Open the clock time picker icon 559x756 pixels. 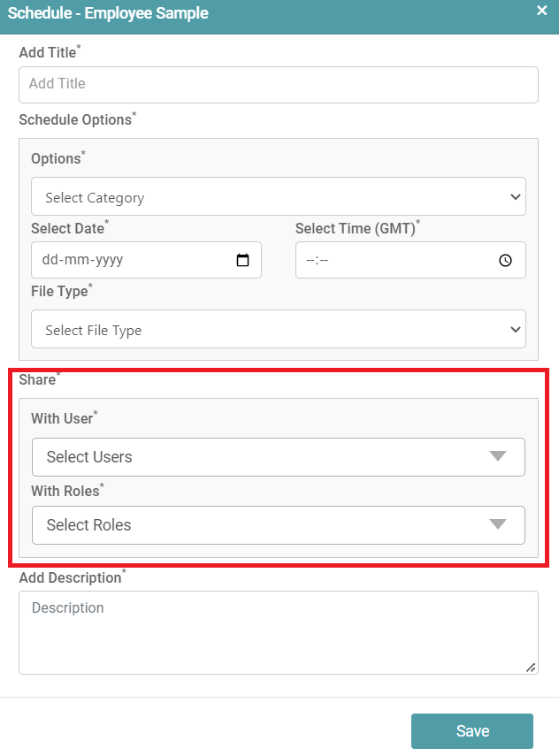tap(506, 261)
